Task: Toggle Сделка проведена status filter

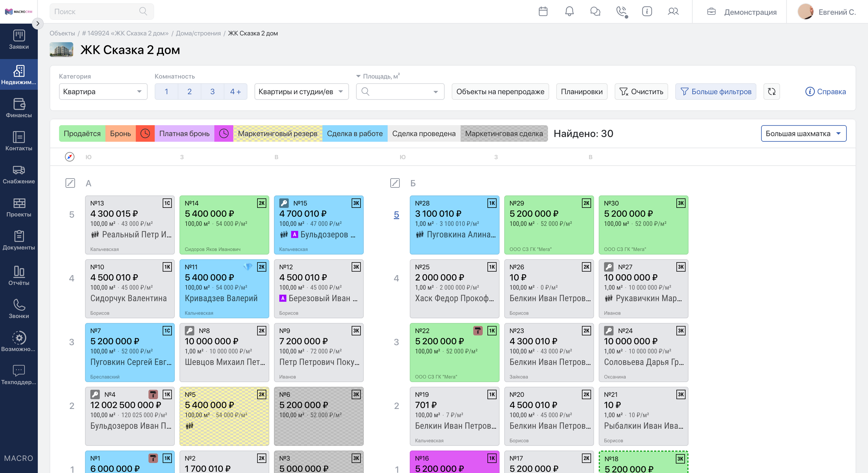Action: [424, 134]
